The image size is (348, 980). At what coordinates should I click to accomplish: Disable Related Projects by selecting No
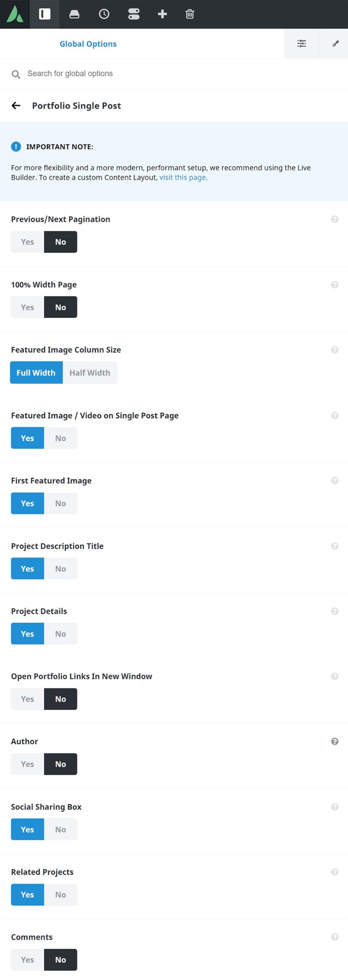[60, 895]
